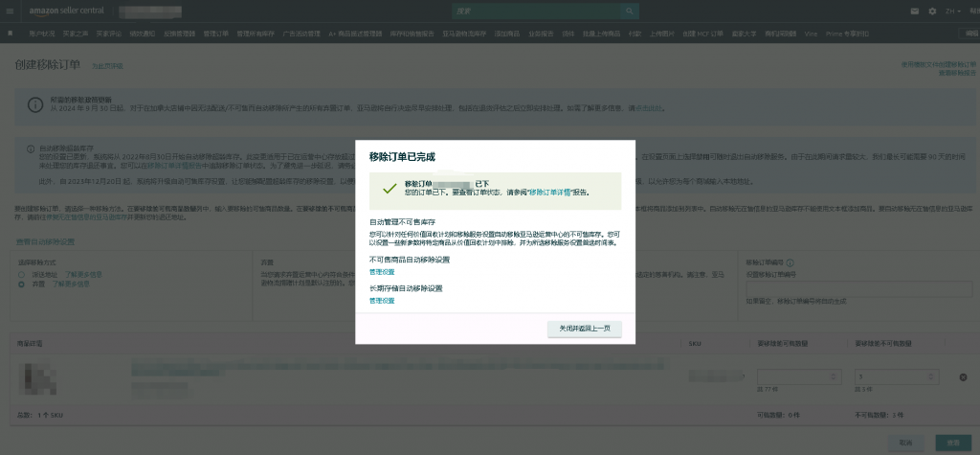Open 付款 in navigation bar
Viewport: 980px width, 455px height.
point(635,34)
